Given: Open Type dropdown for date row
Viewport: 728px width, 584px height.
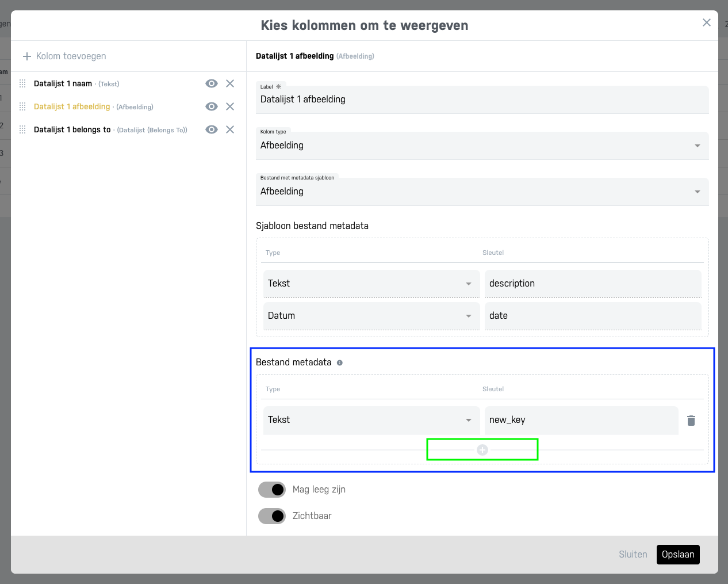Looking at the screenshot, I should [371, 316].
